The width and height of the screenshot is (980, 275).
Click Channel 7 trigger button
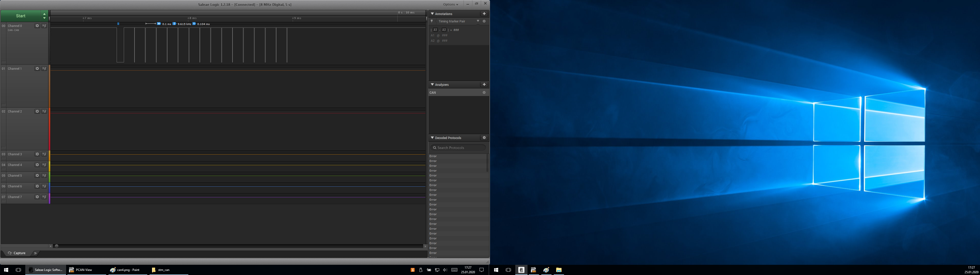click(44, 197)
